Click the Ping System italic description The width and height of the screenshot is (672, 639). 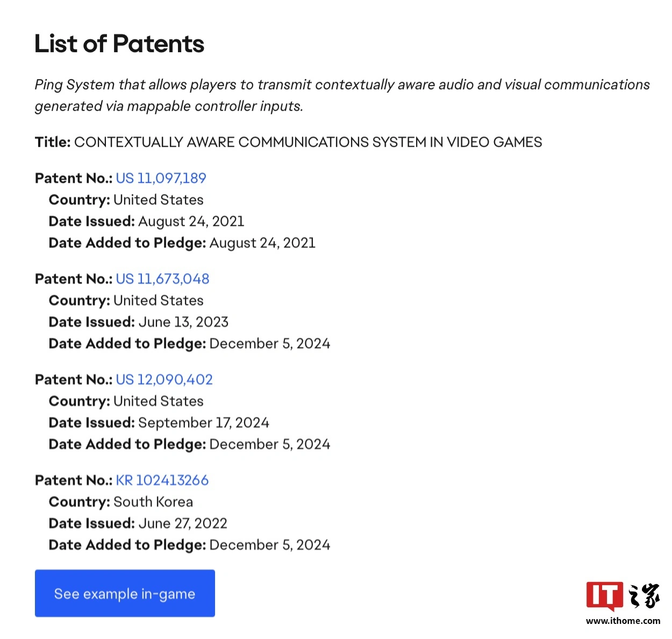[342, 95]
